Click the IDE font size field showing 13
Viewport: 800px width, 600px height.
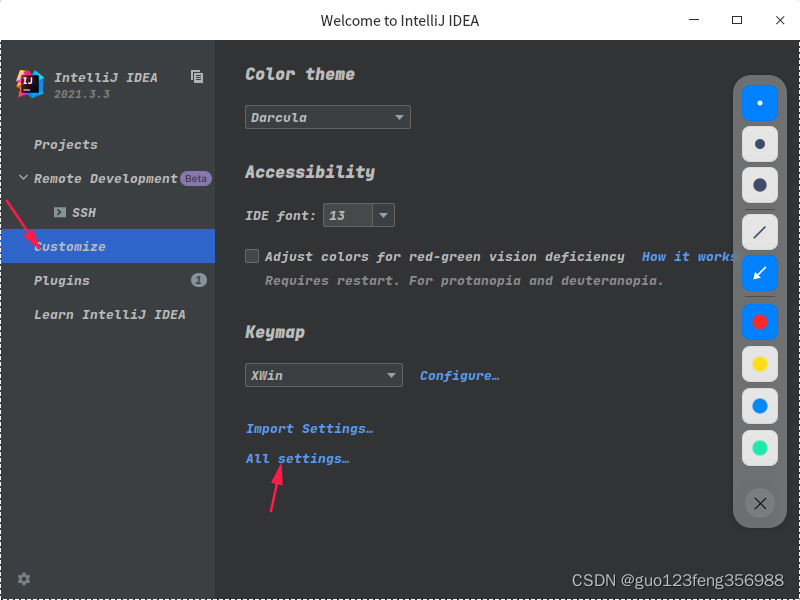[x=348, y=215]
